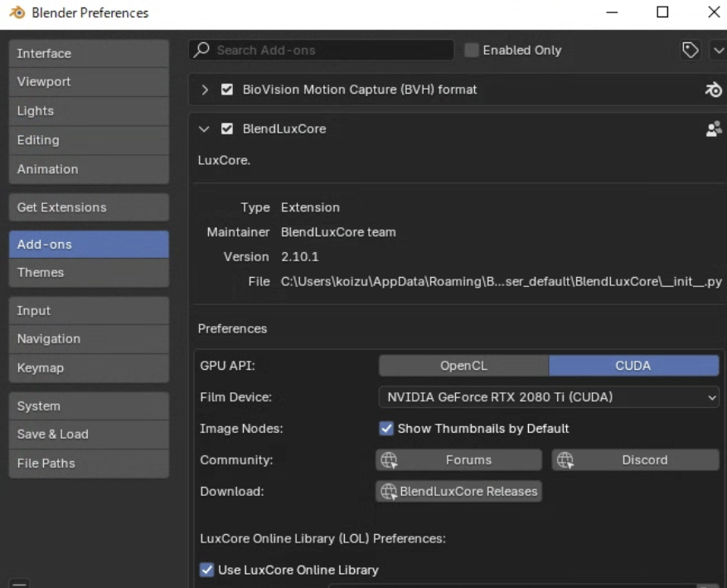Disable the BlendLuxCore add-on checkbox

(227, 129)
